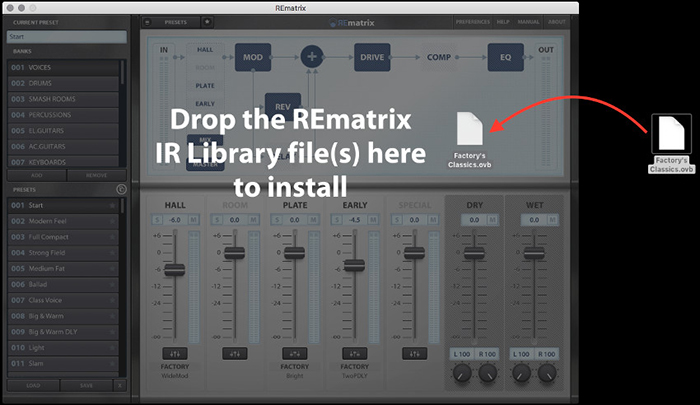
Task: Select preset 011 Slam
Action: coord(63,363)
